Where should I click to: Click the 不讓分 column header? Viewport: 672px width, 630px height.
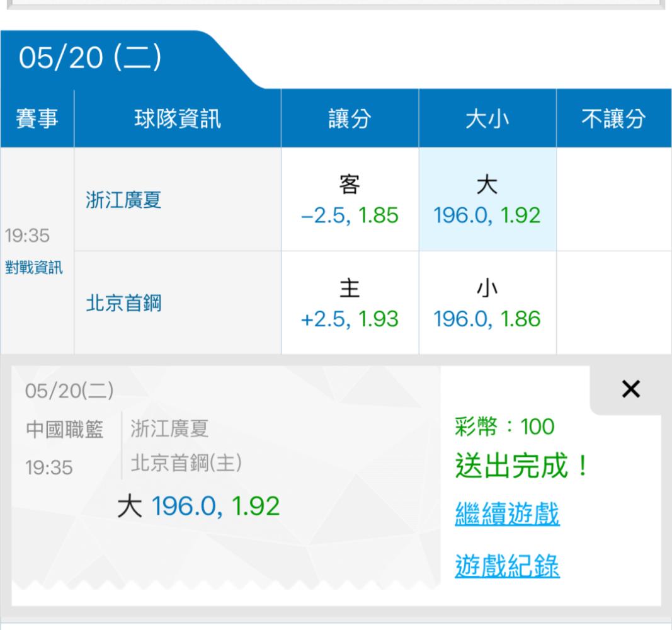pyautogui.click(x=613, y=118)
